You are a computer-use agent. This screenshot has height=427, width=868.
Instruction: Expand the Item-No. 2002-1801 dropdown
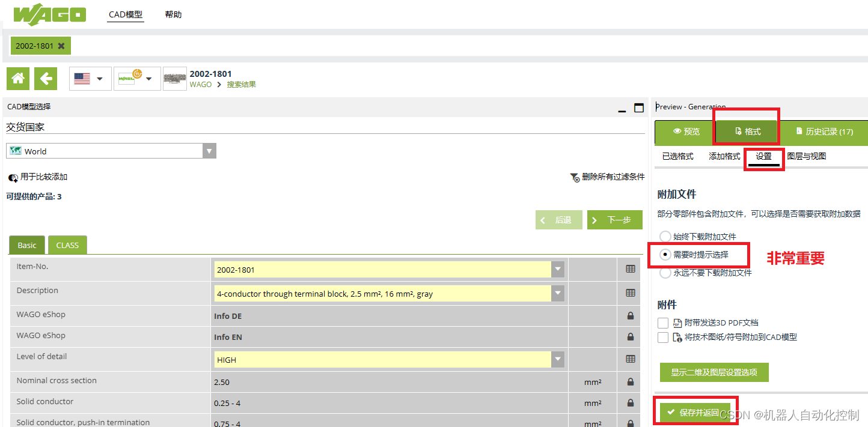[558, 270]
